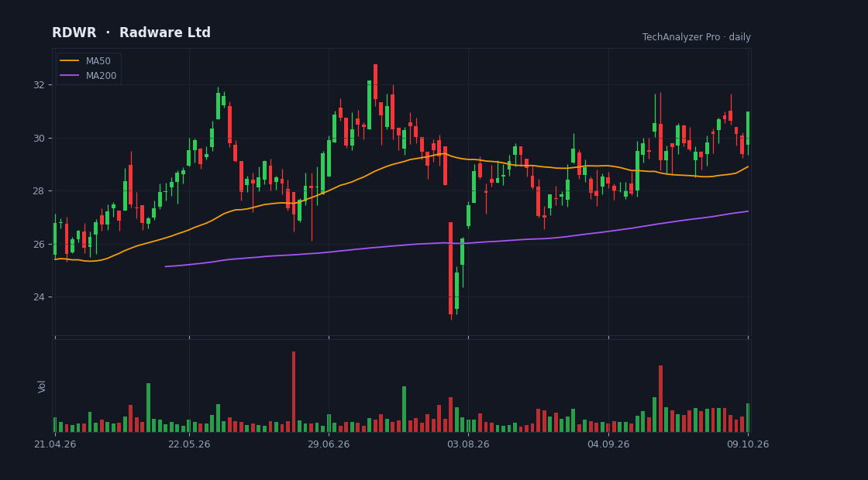Click the MA50 legend entry
868x480 pixels.
[88, 61]
